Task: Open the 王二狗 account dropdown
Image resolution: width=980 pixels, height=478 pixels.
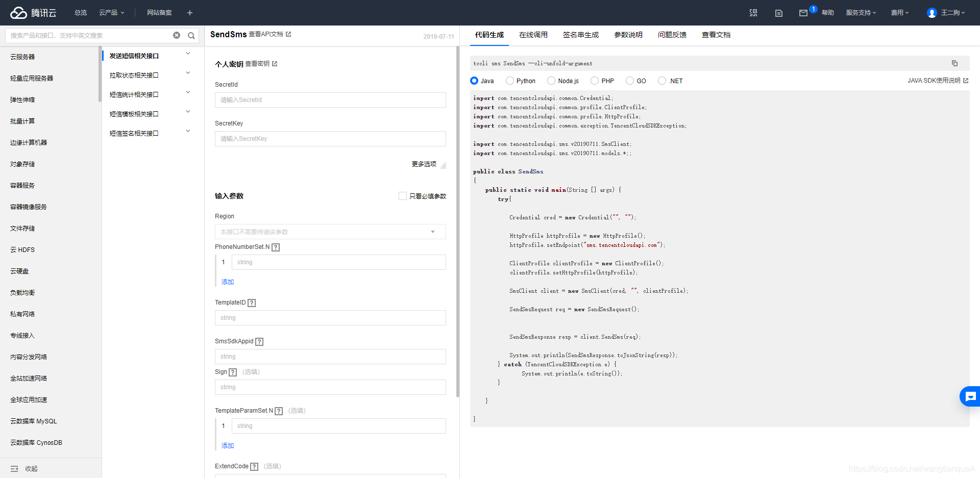Action: 952,13
